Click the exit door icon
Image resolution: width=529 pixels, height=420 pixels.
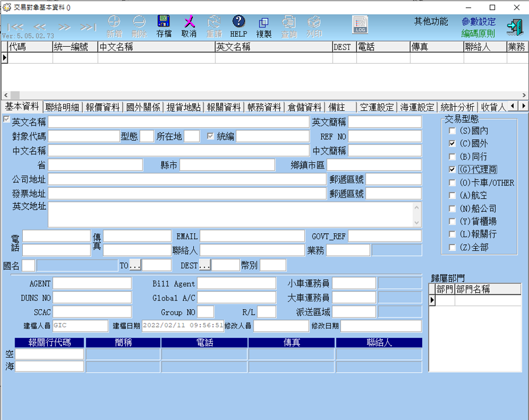pos(514,27)
